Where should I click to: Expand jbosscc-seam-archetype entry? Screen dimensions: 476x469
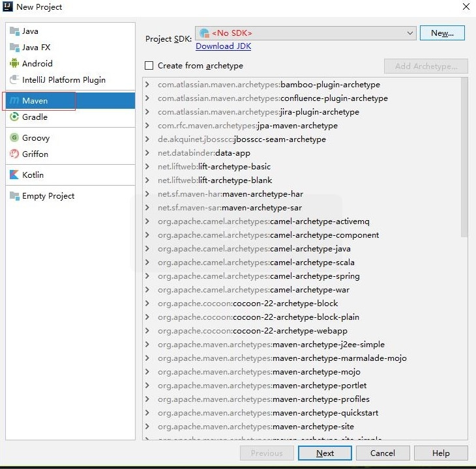click(147, 139)
